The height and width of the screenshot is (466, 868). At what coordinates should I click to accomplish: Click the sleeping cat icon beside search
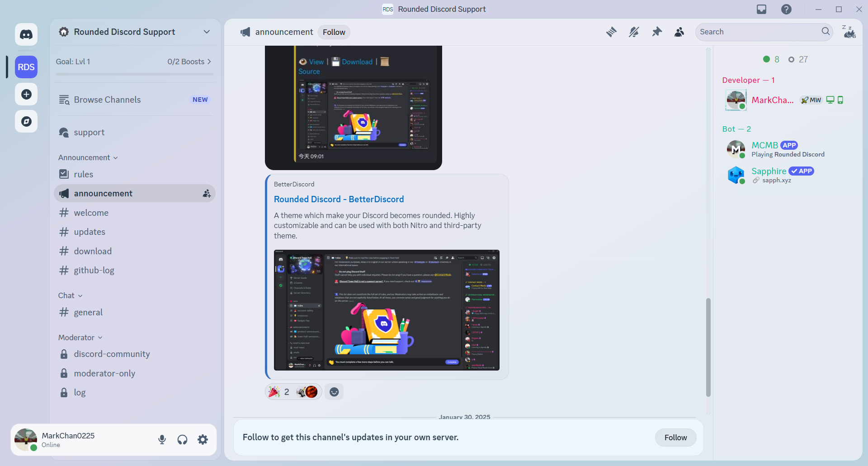(x=849, y=32)
